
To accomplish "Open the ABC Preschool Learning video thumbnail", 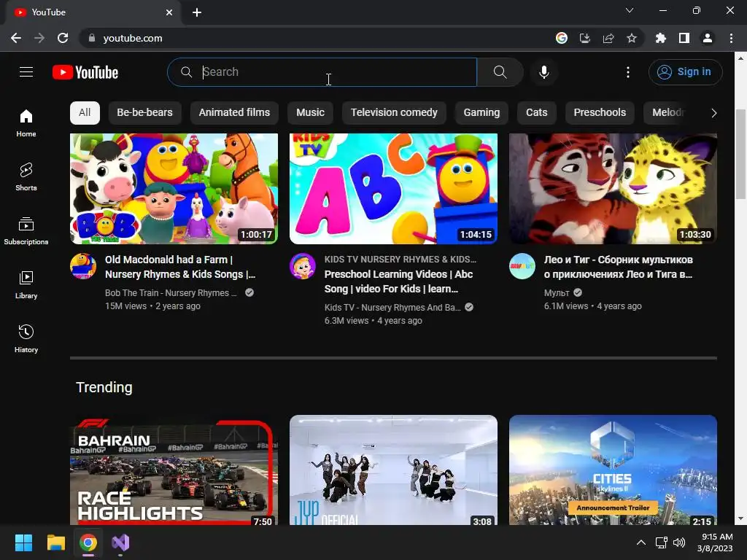I will 393,189.
